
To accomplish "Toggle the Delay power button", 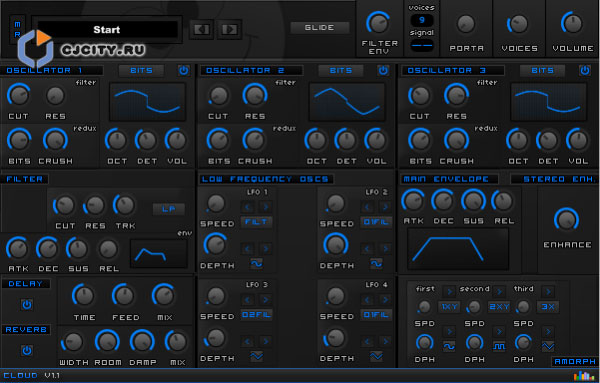I will coord(27,305).
